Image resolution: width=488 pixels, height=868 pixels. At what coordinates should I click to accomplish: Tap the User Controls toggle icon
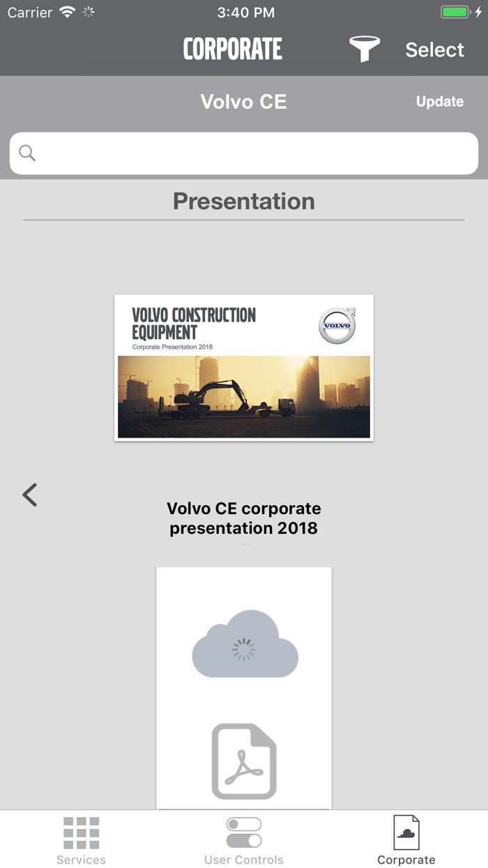(244, 832)
